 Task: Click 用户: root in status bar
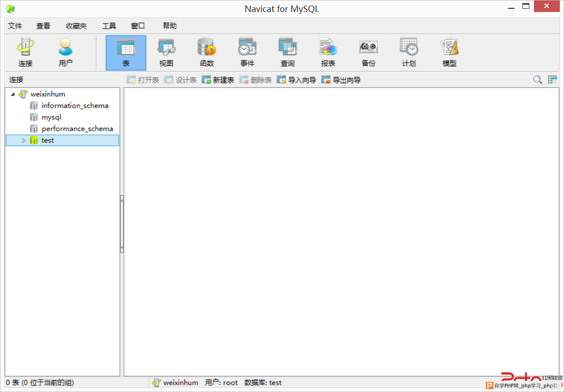(221, 382)
